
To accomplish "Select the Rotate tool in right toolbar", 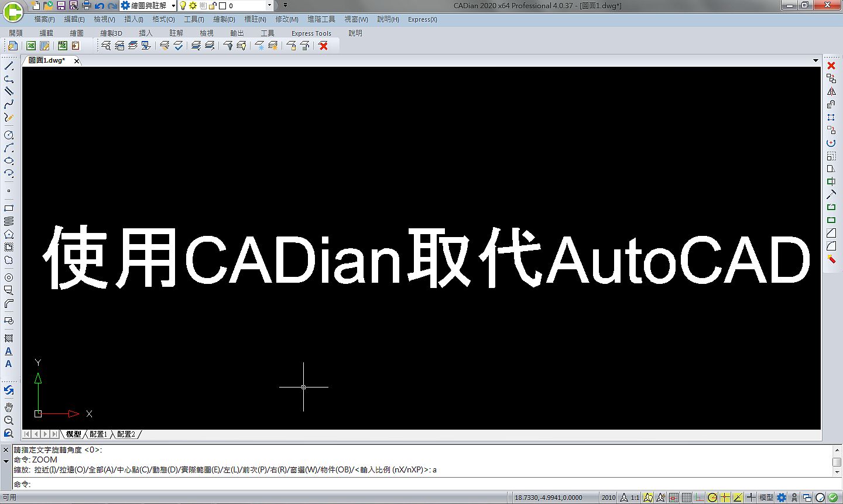I will (831, 143).
